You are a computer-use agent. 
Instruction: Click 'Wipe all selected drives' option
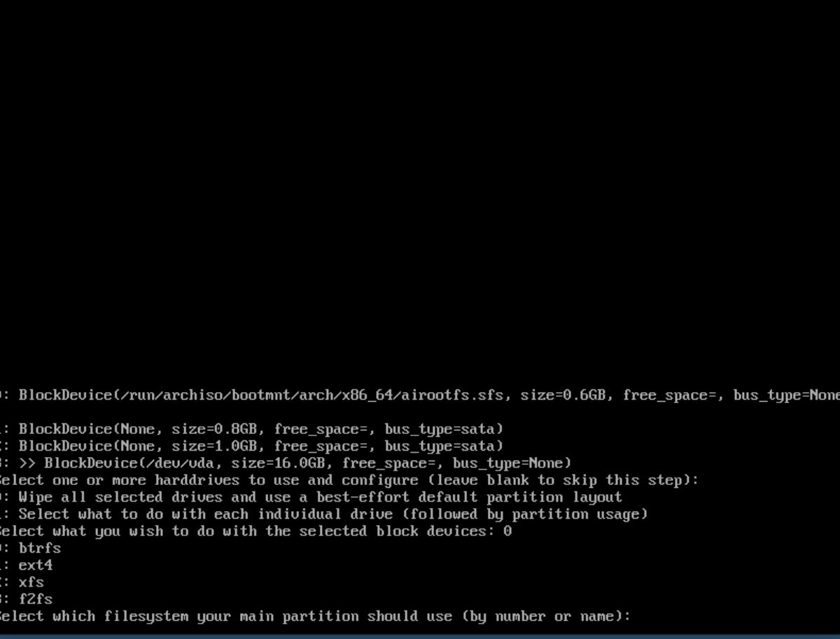click(x=311, y=497)
